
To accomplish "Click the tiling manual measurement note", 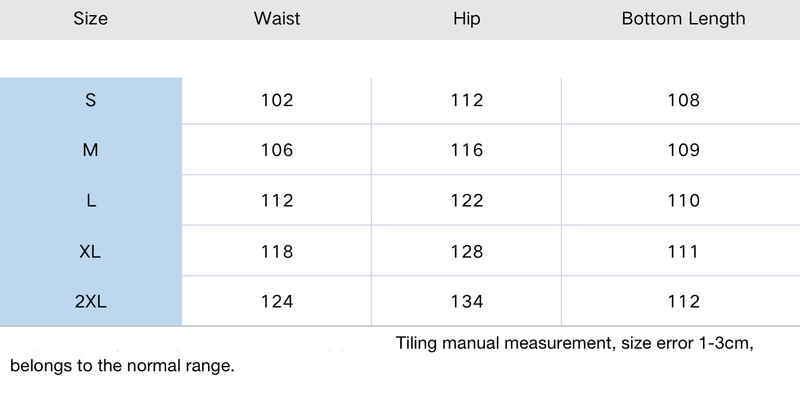I will (574, 344).
